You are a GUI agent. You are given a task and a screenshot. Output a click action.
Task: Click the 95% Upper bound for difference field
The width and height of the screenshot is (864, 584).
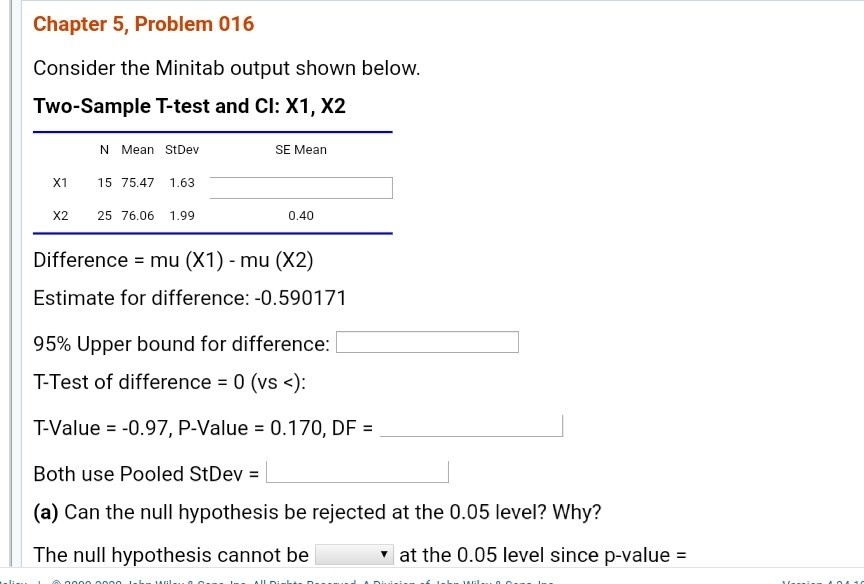point(427,342)
